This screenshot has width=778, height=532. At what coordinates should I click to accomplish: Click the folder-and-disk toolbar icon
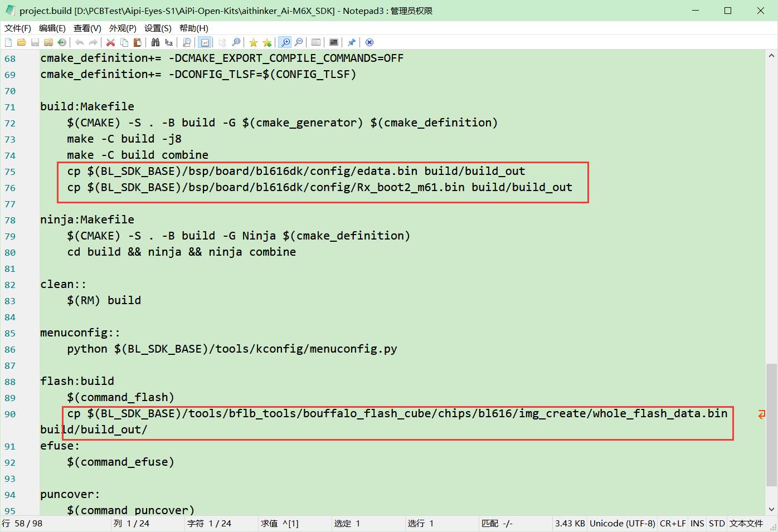tap(48, 42)
